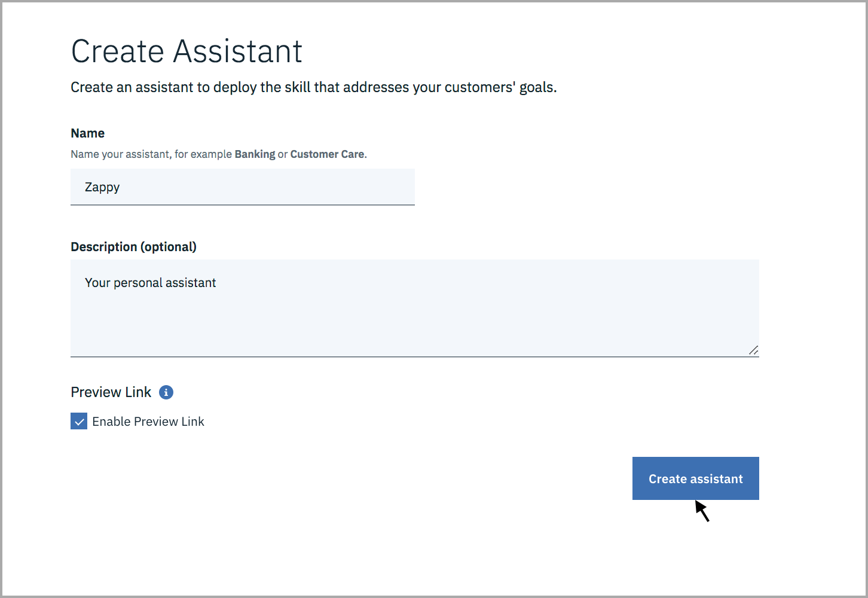Select the resize grip on the description box
Viewport: 868px width, 598px height.
(754, 351)
